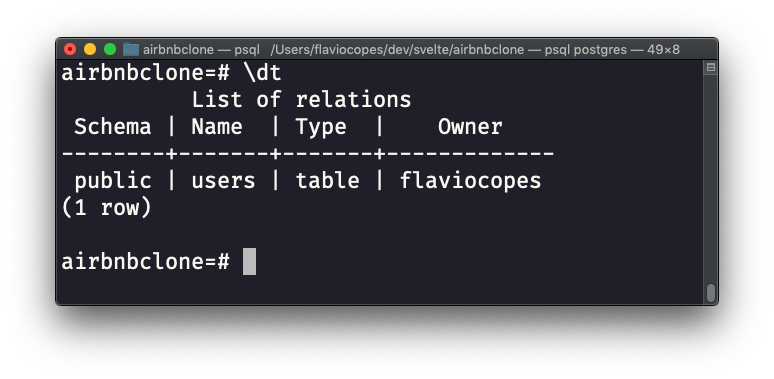The height and width of the screenshot is (379, 774).
Task: Click the blinking cursor block at prompt
Action: point(249,262)
